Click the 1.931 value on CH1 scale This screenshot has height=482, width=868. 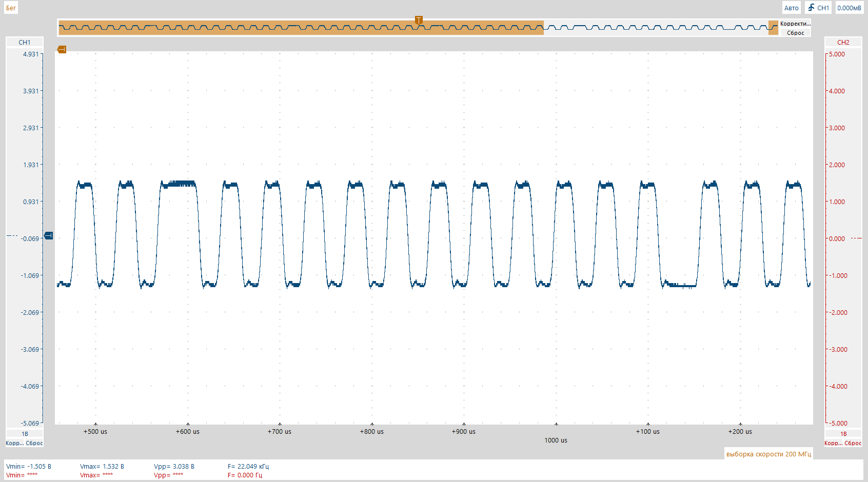[31, 165]
